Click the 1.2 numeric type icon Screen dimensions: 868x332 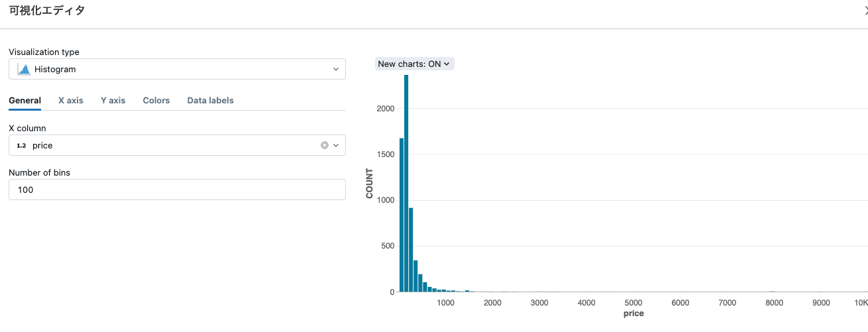pyautogui.click(x=21, y=145)
